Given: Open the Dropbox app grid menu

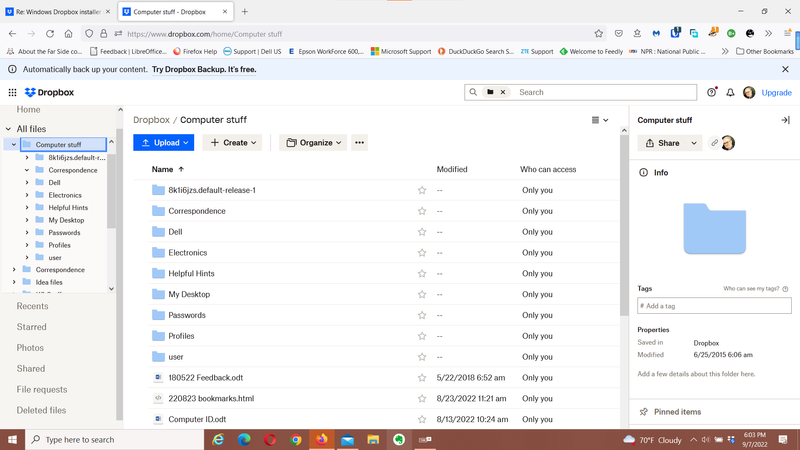Looking at the screenshot, I should tap(12, 92).
